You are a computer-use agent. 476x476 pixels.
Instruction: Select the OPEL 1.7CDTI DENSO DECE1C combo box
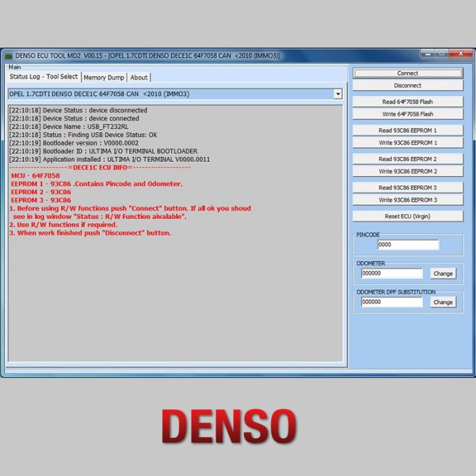[175, 94]
